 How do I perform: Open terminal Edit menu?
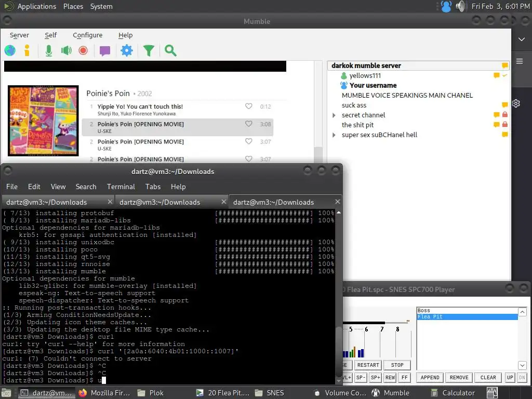point(34,187)
